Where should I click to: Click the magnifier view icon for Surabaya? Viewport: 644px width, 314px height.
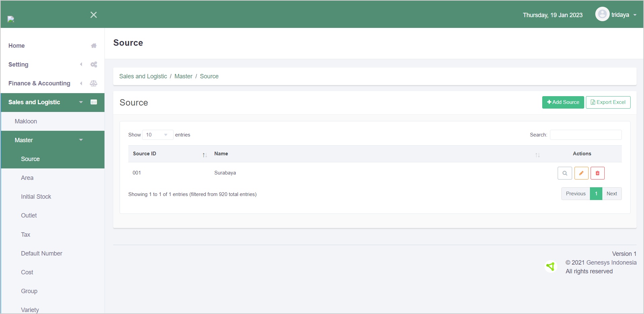click(565, 173)
